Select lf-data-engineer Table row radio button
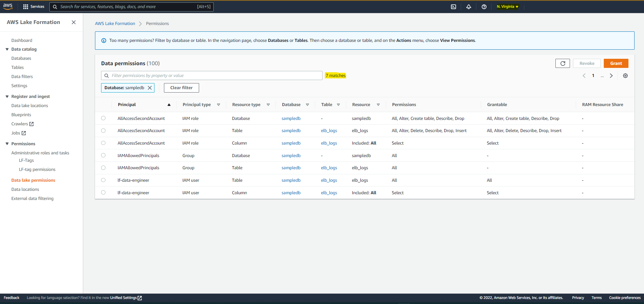This screenshot has height=304, width=644. pos(103,180)
